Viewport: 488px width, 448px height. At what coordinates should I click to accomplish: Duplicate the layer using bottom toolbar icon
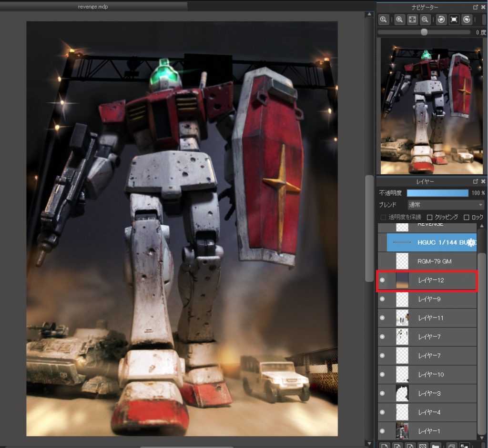point(453,445)
